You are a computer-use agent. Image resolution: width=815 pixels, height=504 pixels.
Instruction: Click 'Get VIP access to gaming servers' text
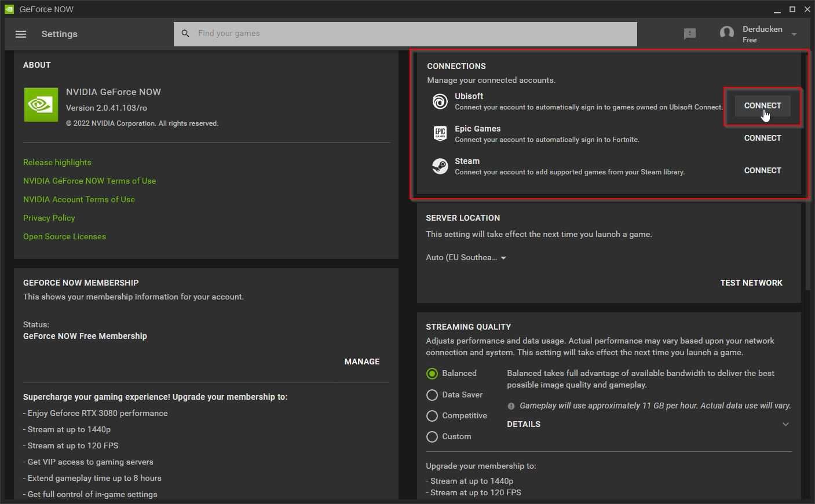click(x=88, y=462)
